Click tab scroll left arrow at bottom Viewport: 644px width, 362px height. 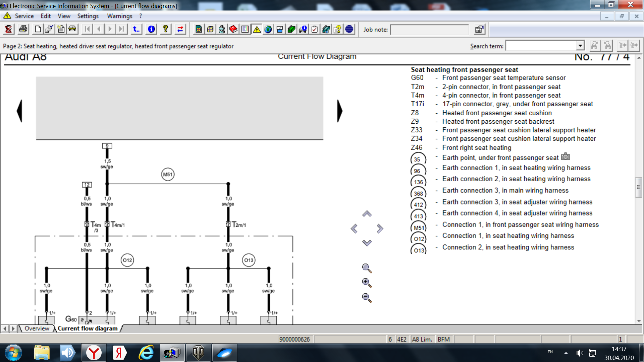pyautogui.click(x=5, y=328)
